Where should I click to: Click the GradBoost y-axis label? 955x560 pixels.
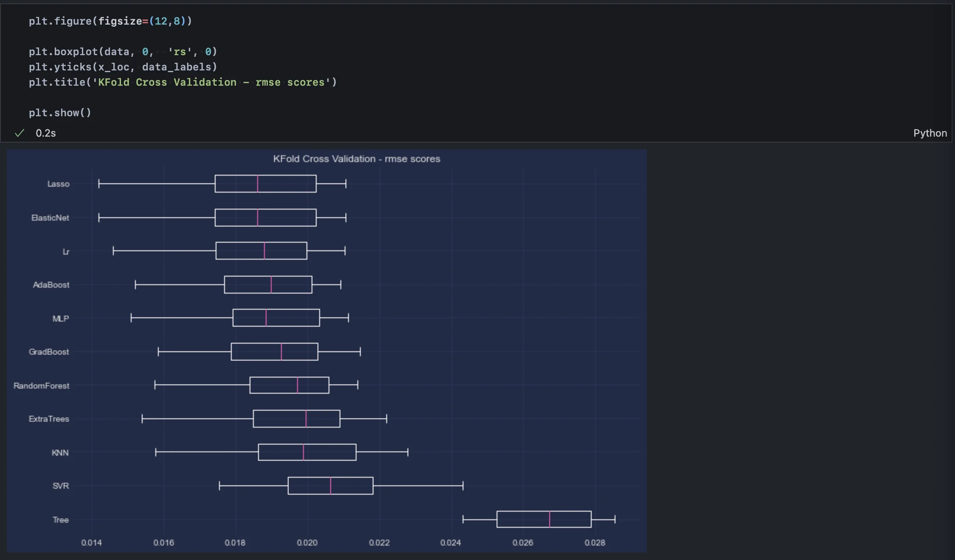coord(48,352)
